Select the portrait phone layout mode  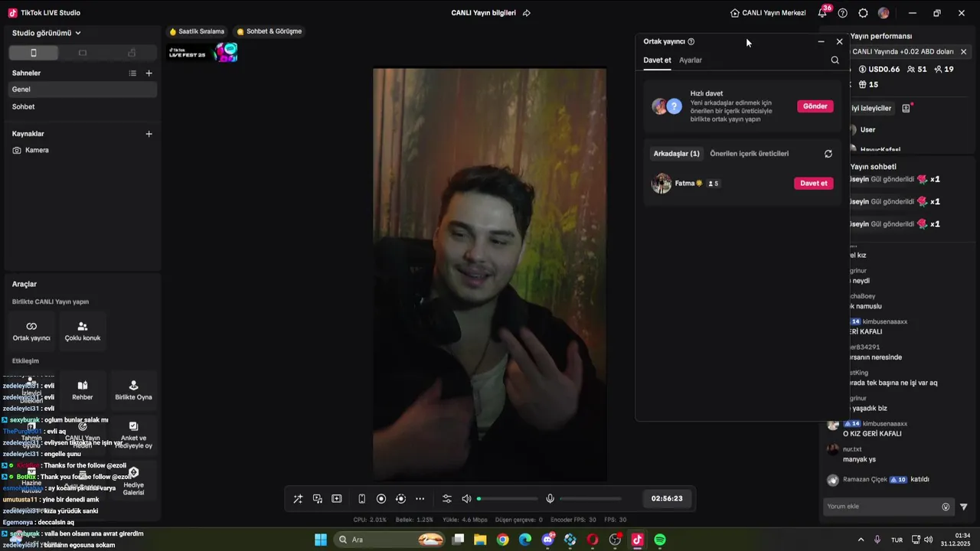coord(33,53)
